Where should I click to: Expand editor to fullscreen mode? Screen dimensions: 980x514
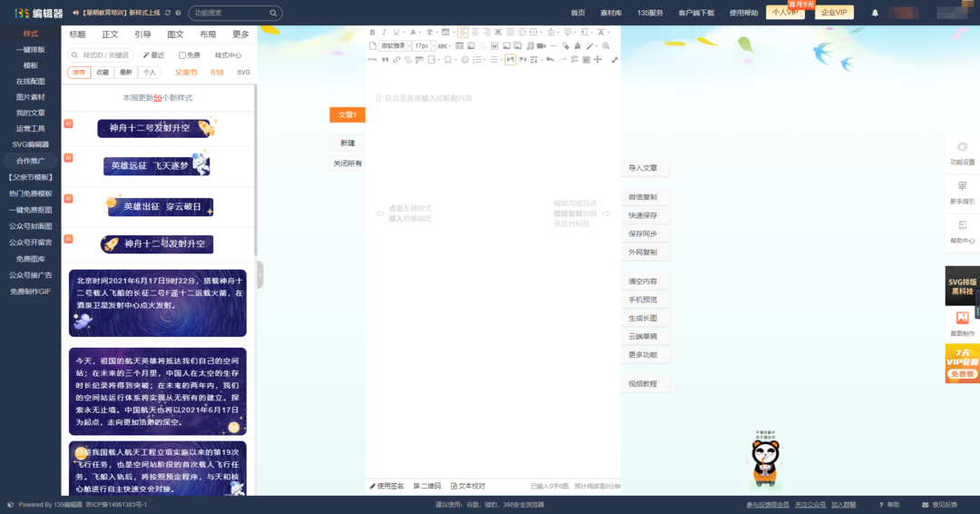click(x=614, y=60)
